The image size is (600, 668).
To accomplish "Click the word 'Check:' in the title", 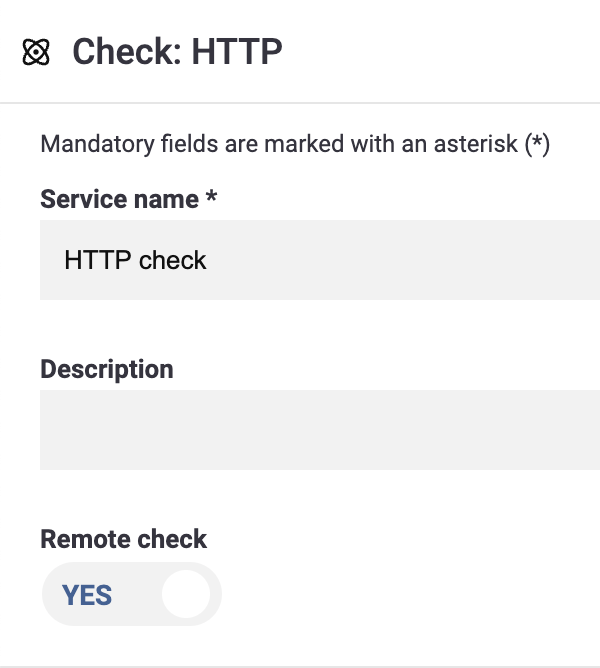I will [x=127, y=52].
